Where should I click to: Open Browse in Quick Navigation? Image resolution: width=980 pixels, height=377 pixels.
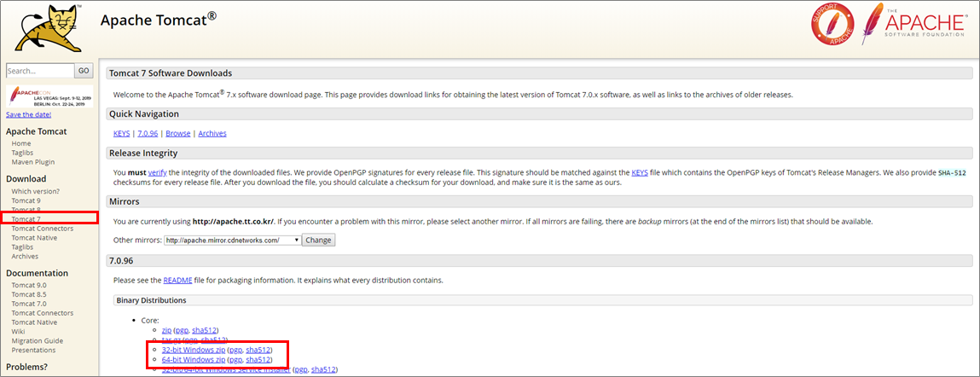178,134
